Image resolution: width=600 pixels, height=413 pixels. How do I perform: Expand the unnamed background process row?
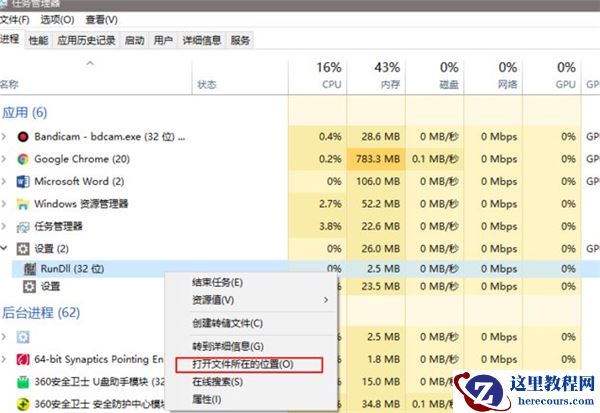(x=4, y=337)
